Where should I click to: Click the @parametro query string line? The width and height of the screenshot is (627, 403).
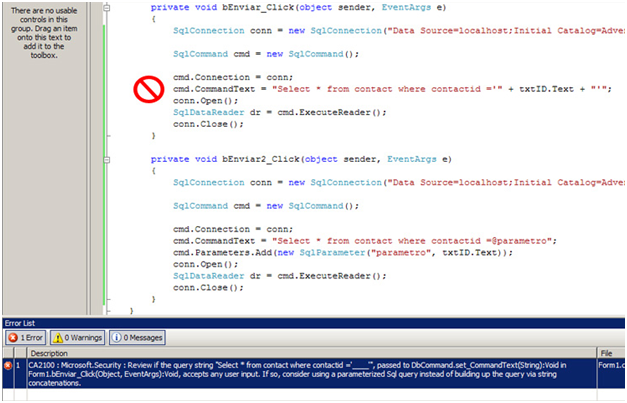365,241
